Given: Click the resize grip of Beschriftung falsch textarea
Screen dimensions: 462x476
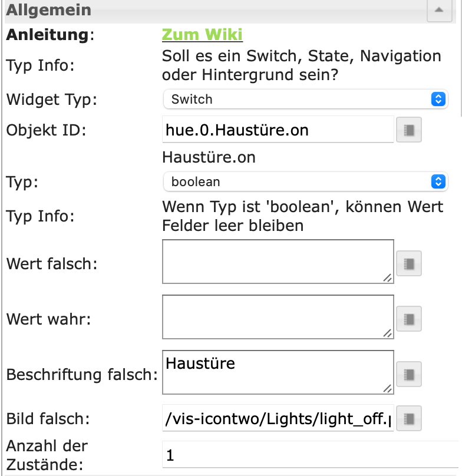Looking at the screenshot, I should pyautogui.click(x=387, y=389).
